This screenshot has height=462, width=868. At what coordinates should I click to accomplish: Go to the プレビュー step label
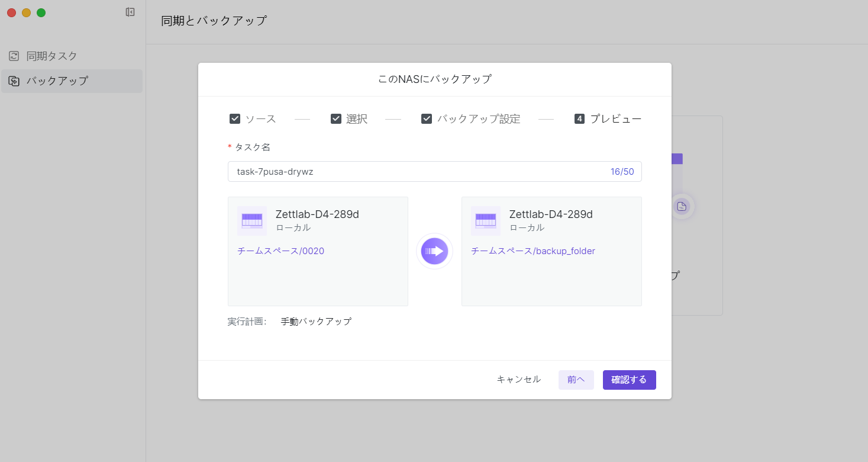(615, 119)
